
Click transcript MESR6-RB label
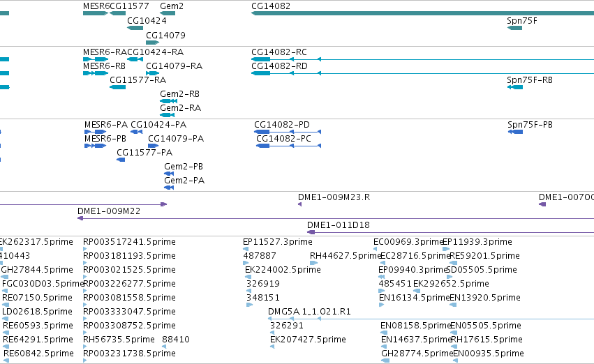pos(104,66)
